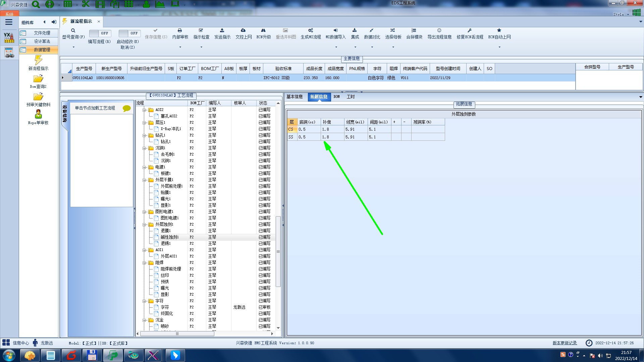Click the 生成MI流程 gears icon

click(310, 31)
